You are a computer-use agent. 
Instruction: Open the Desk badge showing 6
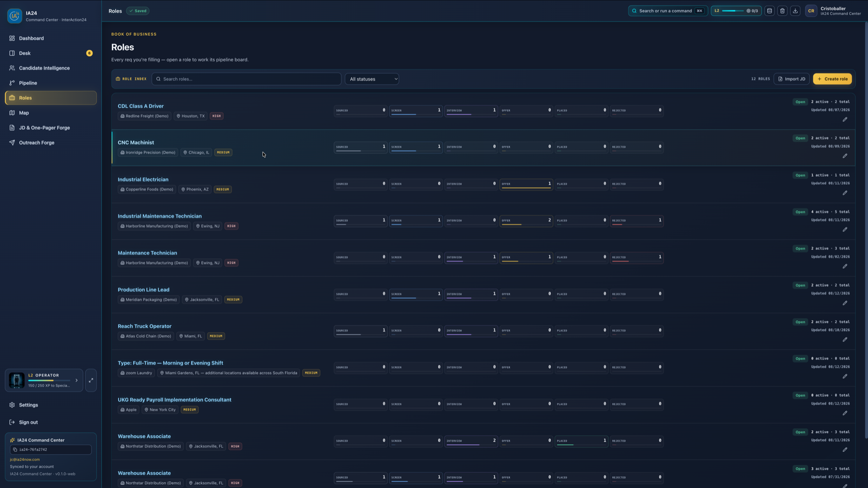(x=89, y=53)
